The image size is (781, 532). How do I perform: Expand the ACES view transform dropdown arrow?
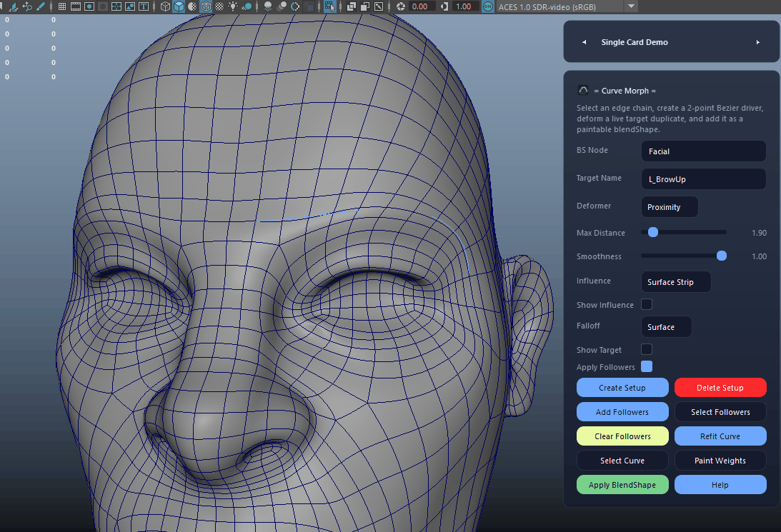(x=631, y=6)
